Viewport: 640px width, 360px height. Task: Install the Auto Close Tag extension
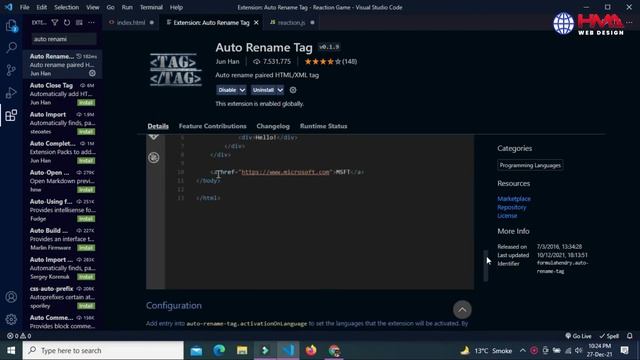pos(86,102)
